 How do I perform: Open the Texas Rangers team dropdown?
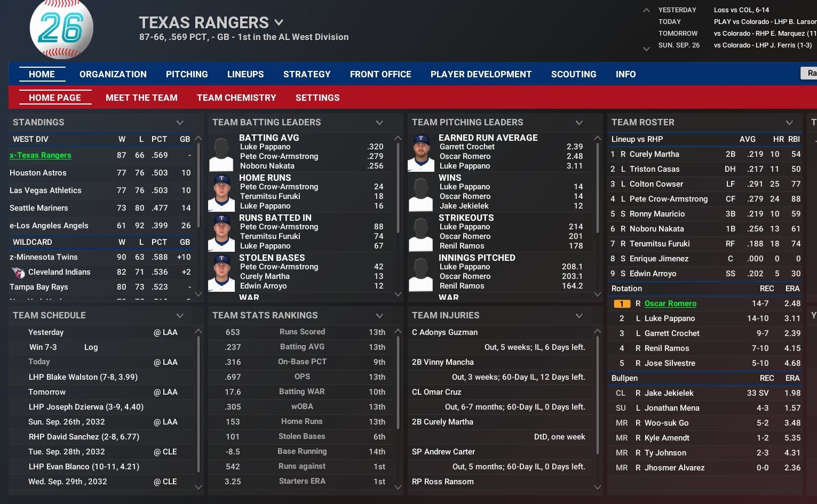(x=279, y=22)
